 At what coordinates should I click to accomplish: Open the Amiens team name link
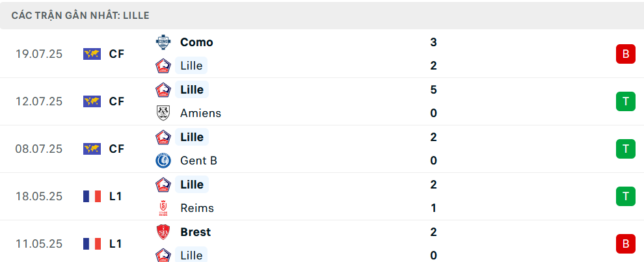click(200, 113)
